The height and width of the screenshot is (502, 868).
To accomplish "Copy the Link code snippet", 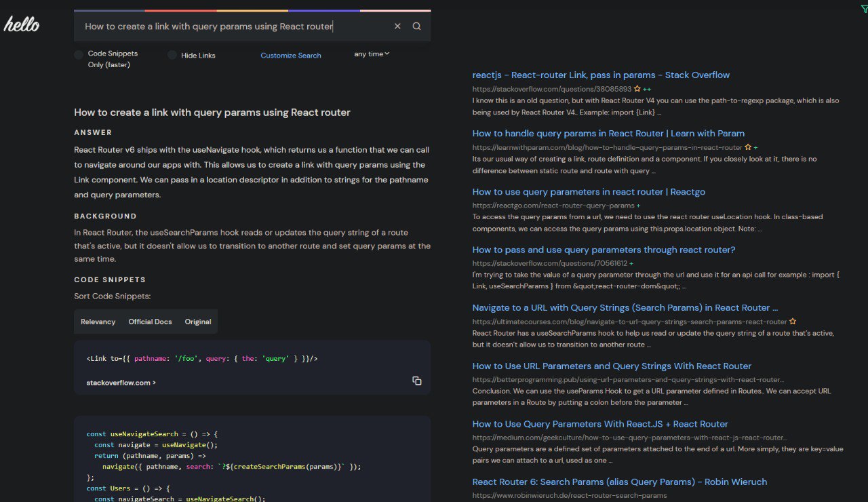I will (416, 381).
